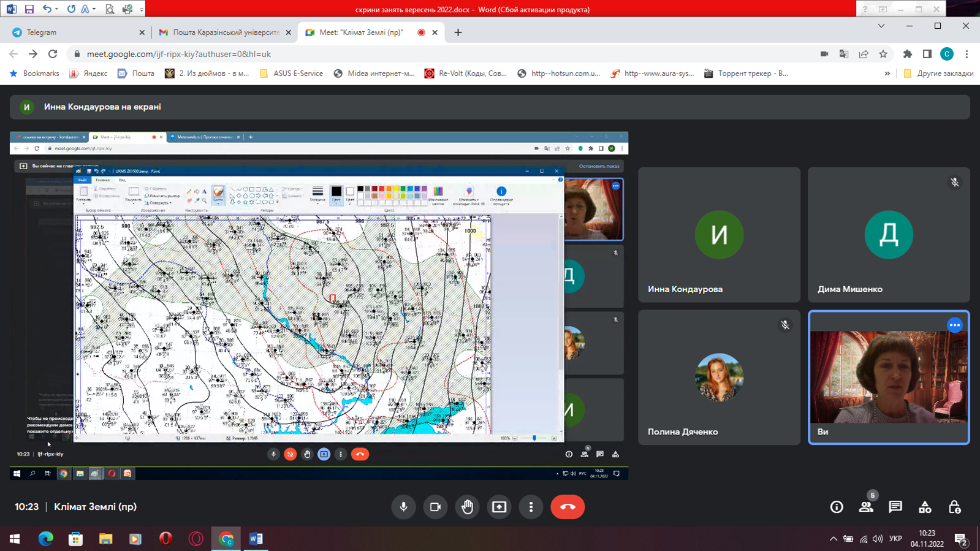
Task: Open meeting details info icon
Action: (x=837, y=507)
